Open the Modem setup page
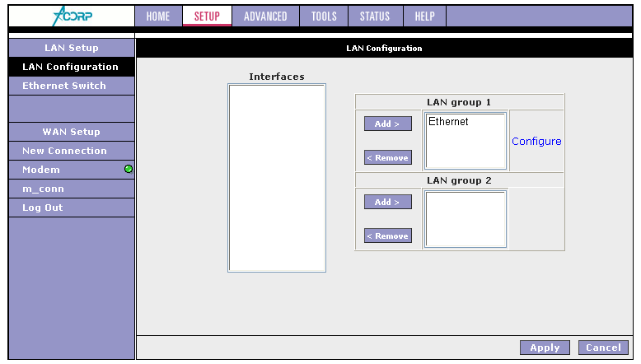 (x=41, y=170)
